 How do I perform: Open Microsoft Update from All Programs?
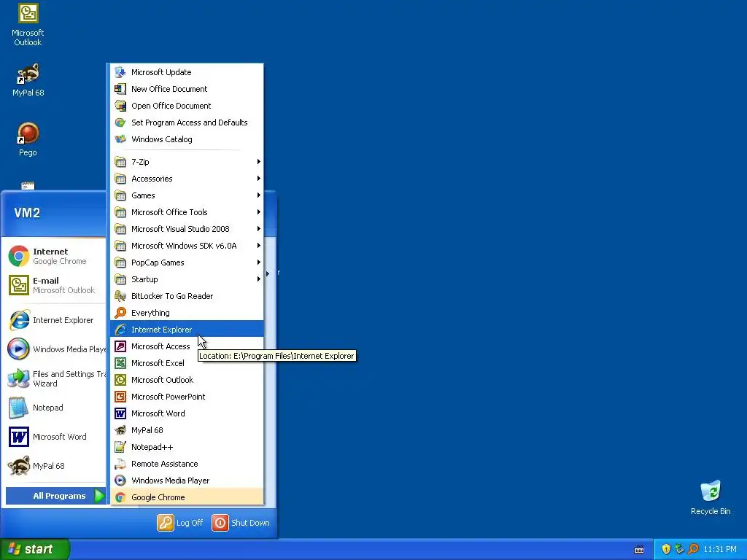pyautogui.click(x=187, y=72)
